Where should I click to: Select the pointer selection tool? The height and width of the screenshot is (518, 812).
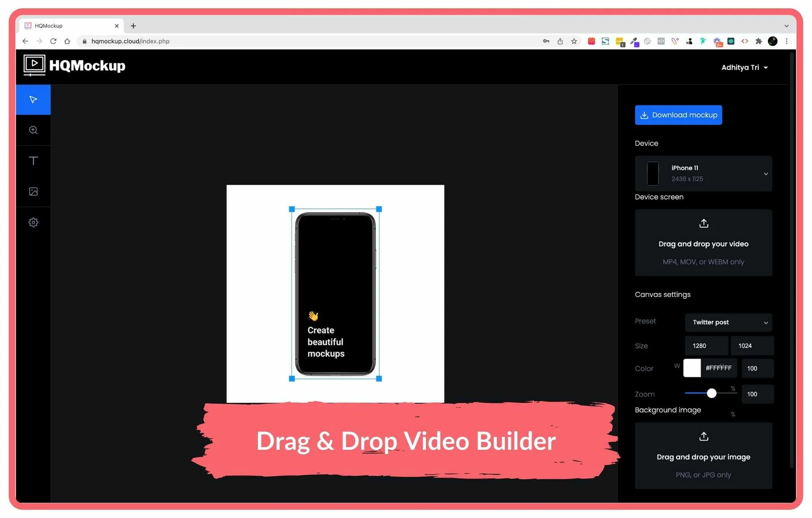[33, 100]
